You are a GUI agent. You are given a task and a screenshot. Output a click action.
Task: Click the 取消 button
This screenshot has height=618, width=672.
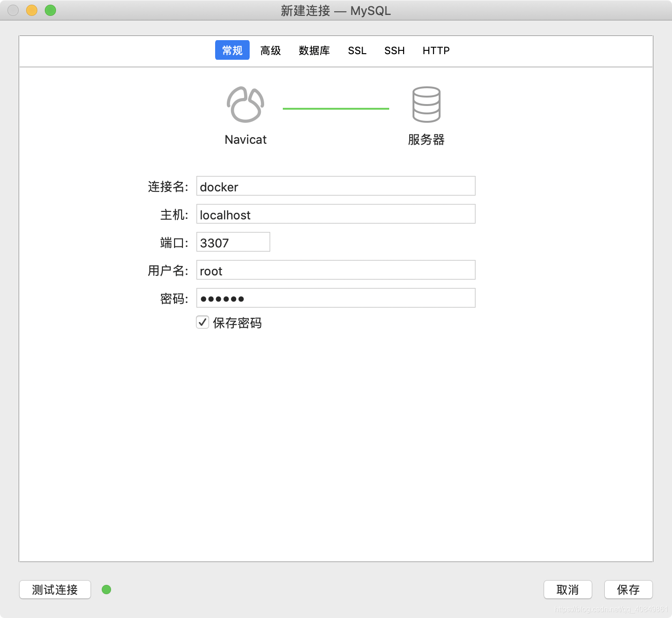(568, 590)
